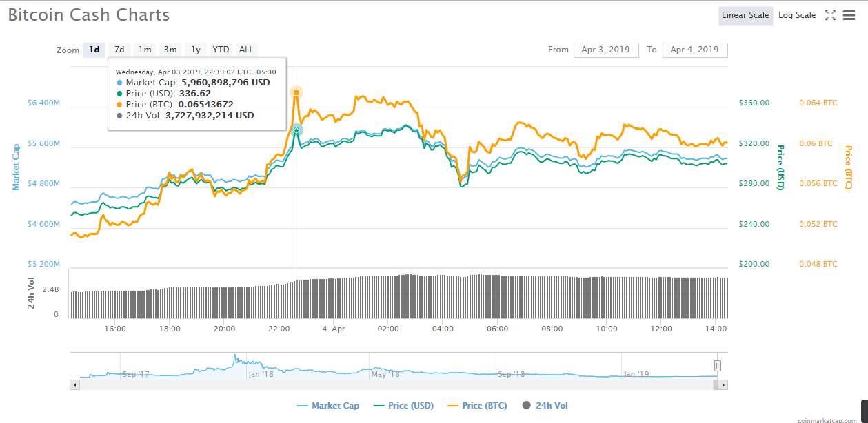Select the 7d zoom range
This screenshot has height=423, width=868.
click(x=119, y=50)
